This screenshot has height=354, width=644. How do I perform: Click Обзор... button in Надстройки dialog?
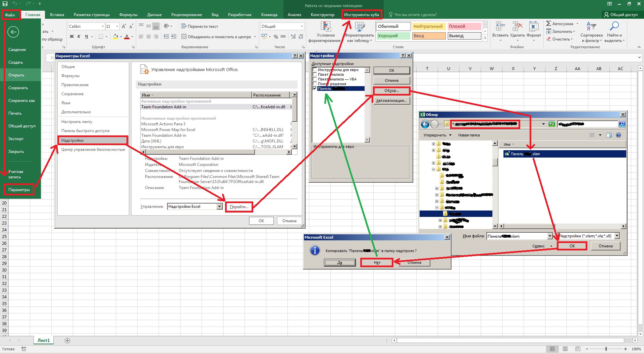[x=391, y=91]
